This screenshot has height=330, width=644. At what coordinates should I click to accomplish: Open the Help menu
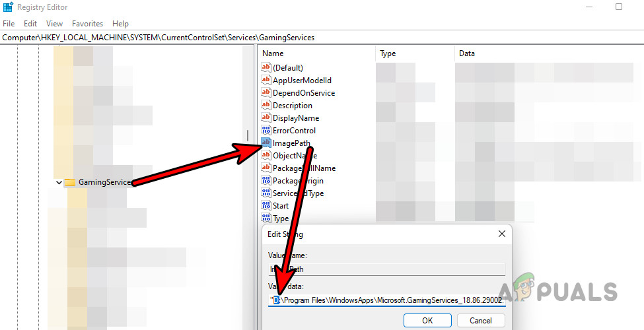click(120, 24)
